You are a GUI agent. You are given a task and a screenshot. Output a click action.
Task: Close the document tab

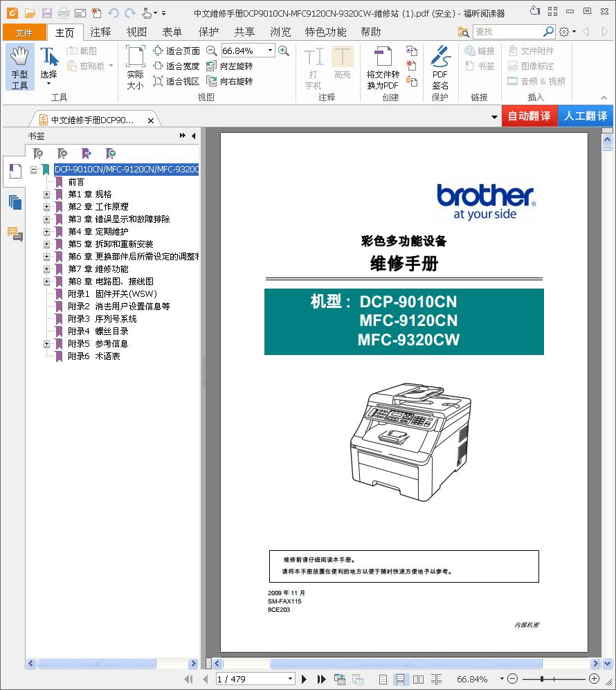tap(150, 120)
